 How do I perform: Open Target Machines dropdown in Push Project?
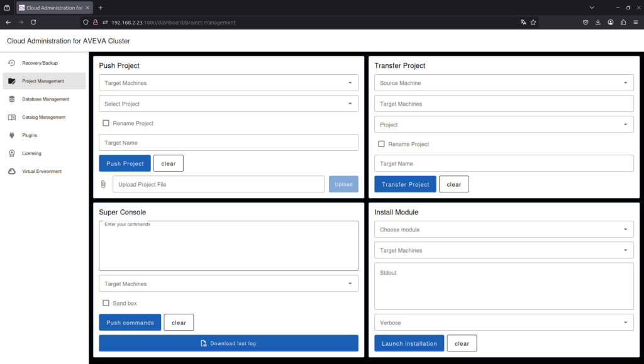pos(228,82)
